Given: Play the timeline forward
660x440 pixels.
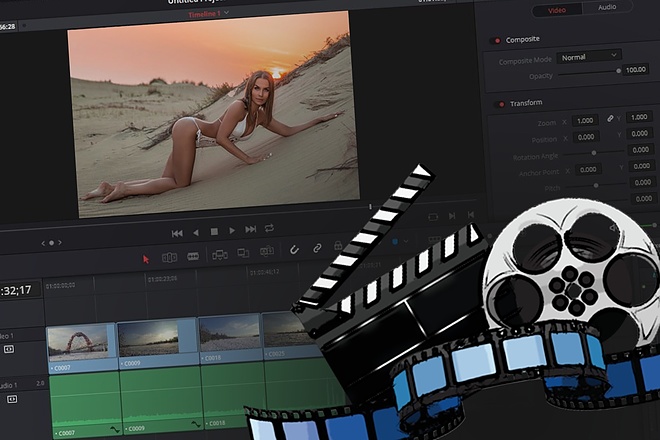Looking at the screenshot, I should (x=232, y=230).
